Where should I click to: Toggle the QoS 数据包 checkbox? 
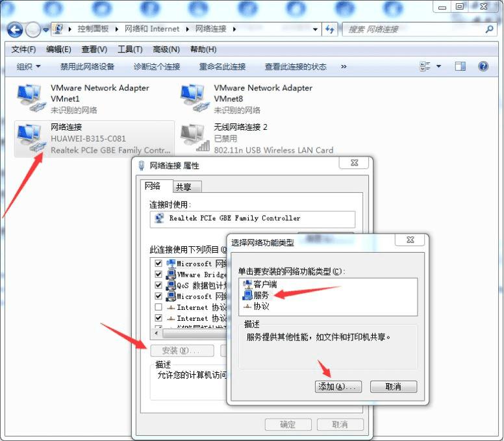point(158,285)
